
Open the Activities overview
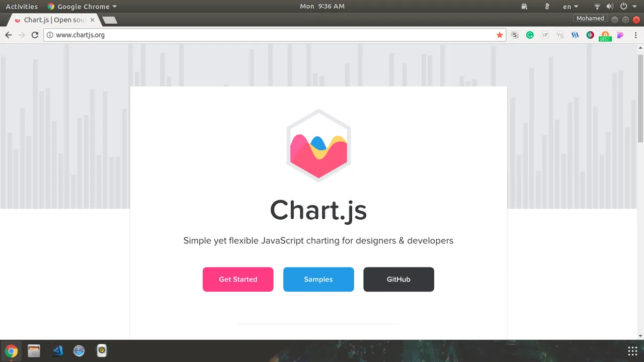pyautogui.click(x=22, y=7)
